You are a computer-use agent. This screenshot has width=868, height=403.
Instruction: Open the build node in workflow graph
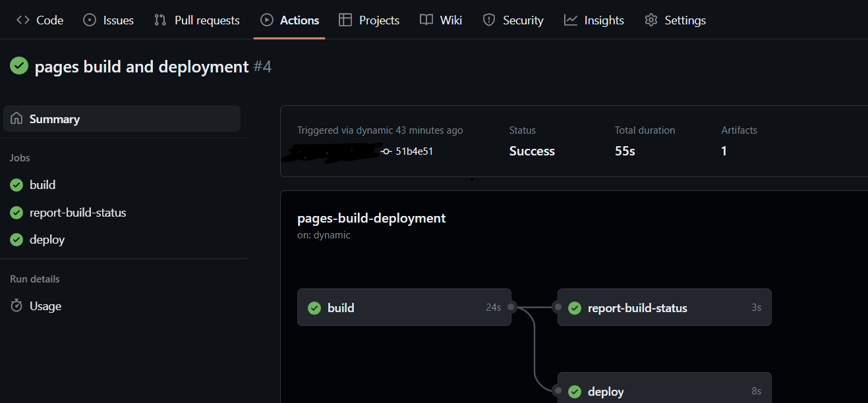[x=404, y=307]
